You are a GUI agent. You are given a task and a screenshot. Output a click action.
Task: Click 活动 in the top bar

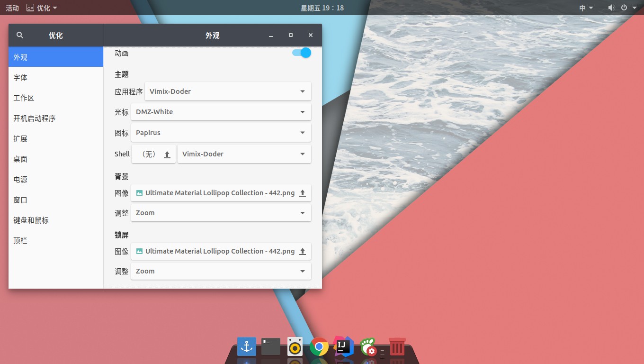point(12,8)
